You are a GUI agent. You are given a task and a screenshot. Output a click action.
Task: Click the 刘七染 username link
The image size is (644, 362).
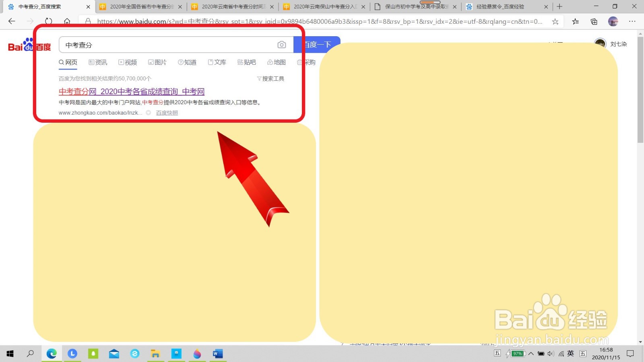pos(619,44)
